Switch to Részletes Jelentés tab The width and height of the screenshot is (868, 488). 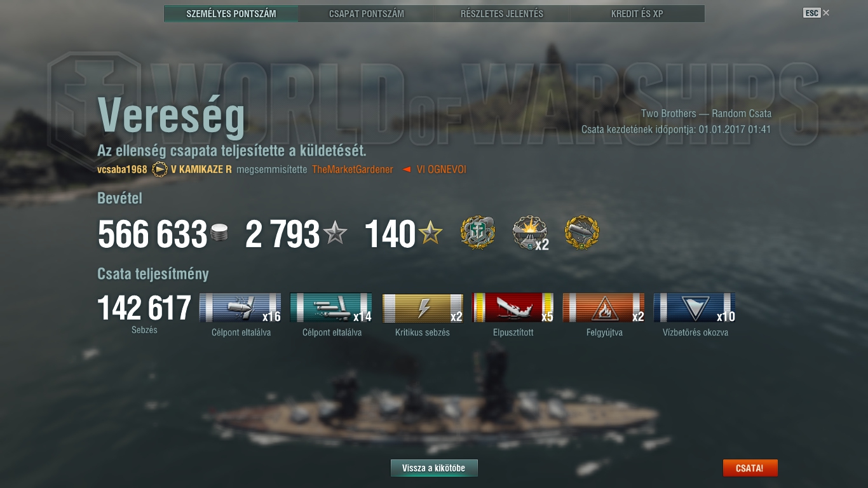502,13
